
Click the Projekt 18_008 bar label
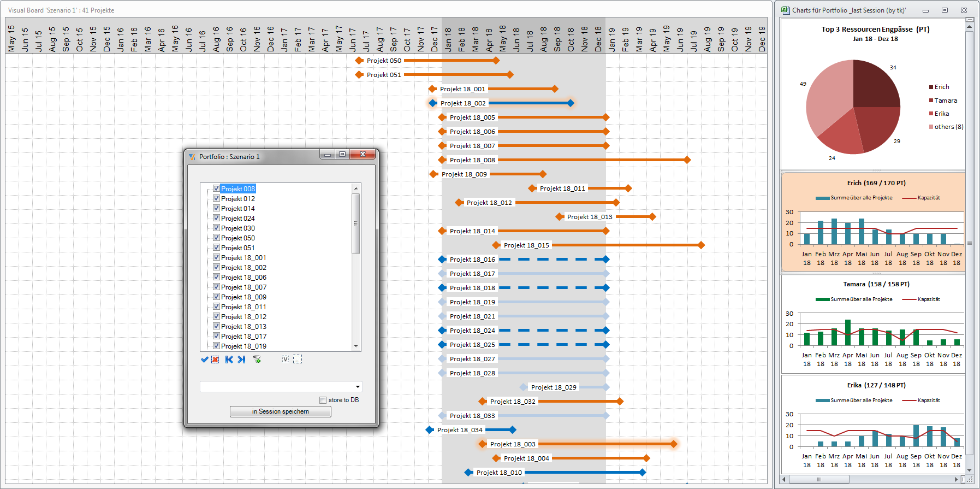click(x=472, y=160)
